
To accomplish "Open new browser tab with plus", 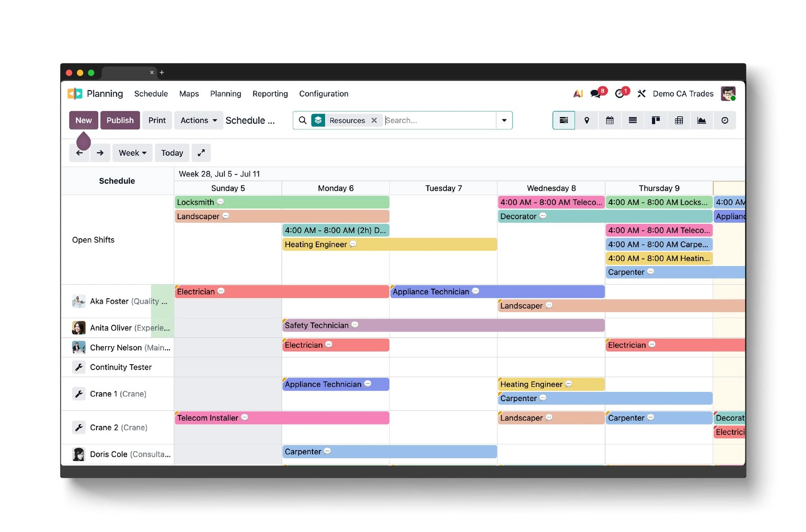I will click(x=162, y=73).
